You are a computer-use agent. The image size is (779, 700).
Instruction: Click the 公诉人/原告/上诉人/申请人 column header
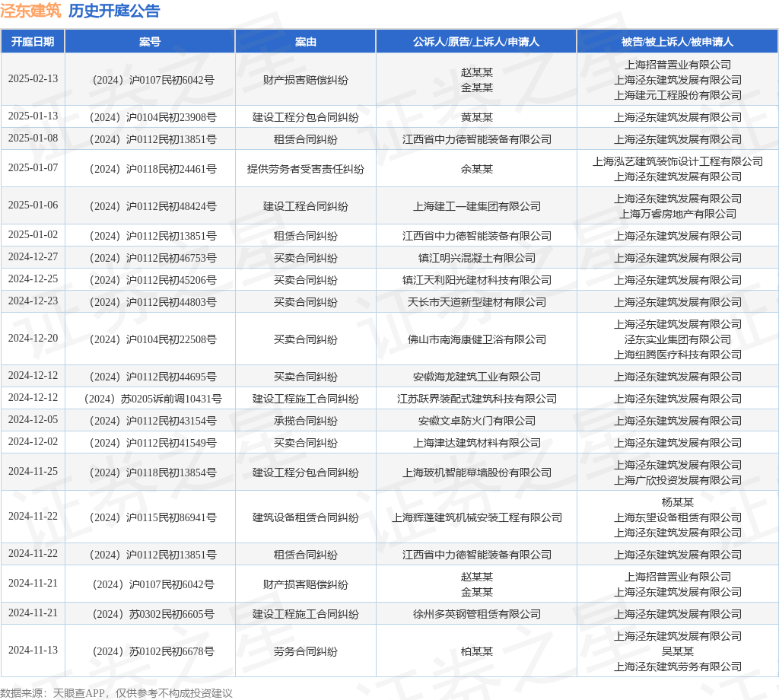pos(476,42)
